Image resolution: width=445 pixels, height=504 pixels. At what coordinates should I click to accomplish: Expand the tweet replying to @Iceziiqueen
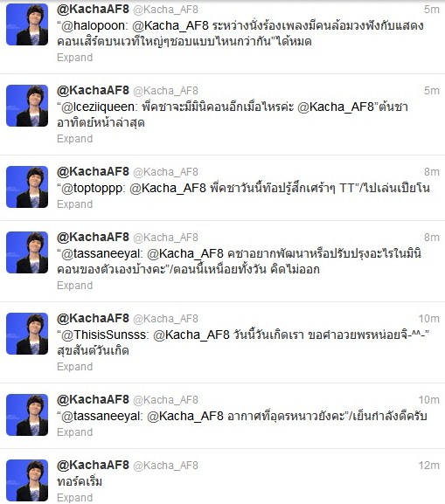coord(74,139)
